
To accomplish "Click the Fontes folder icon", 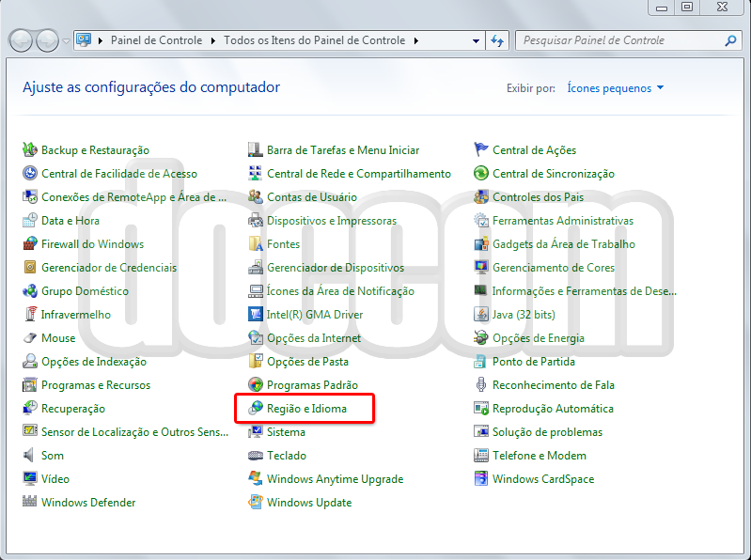I will tap(256, 243).
